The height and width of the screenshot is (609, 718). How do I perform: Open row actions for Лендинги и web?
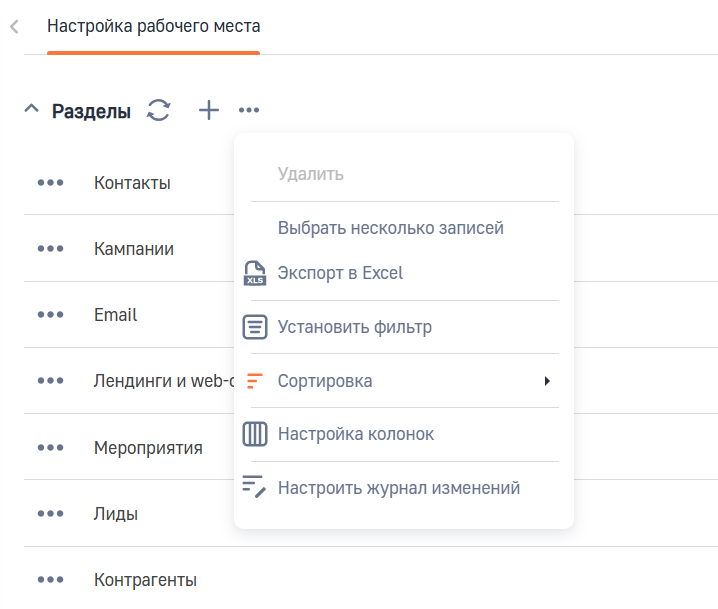[x=50, y=381]
